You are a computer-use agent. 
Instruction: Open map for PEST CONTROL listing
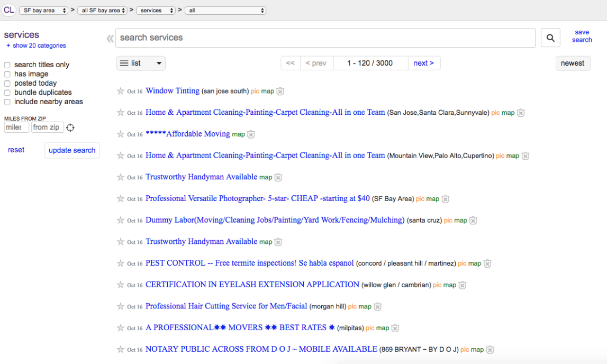point(475,263)
